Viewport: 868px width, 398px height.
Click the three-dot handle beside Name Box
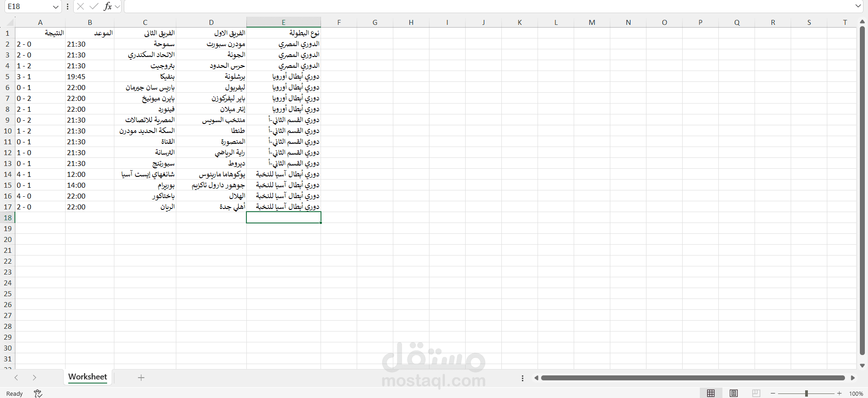point(67,6)
